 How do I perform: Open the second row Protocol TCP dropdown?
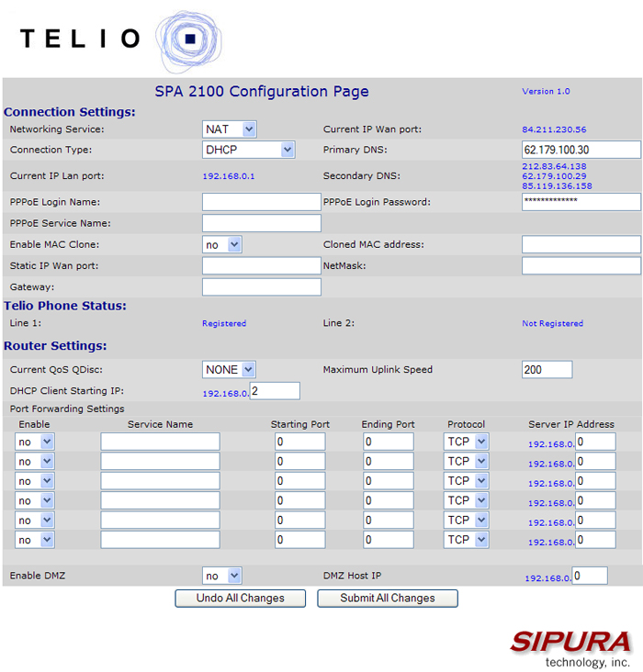click(467, 461)
